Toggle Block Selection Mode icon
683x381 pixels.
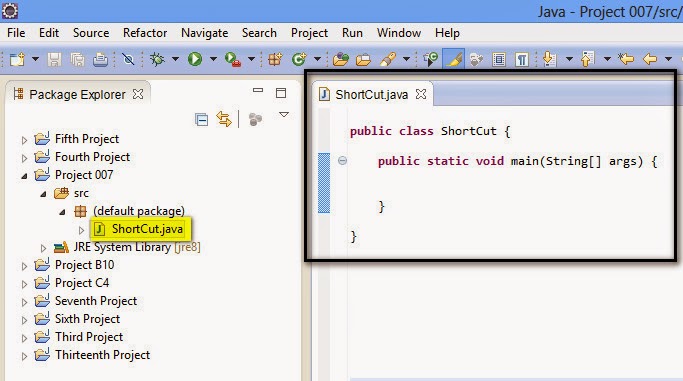click(x=499, y=59)
